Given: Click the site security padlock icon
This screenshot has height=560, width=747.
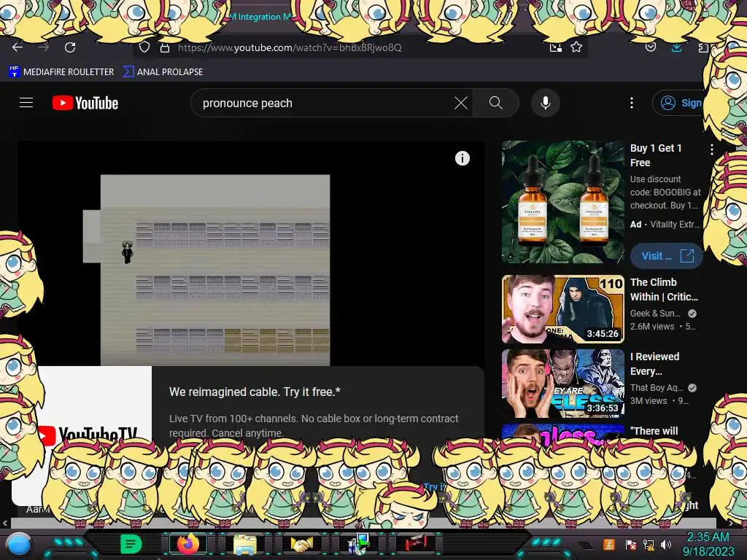Looking at the screenshot, I should tap(165, 47).
